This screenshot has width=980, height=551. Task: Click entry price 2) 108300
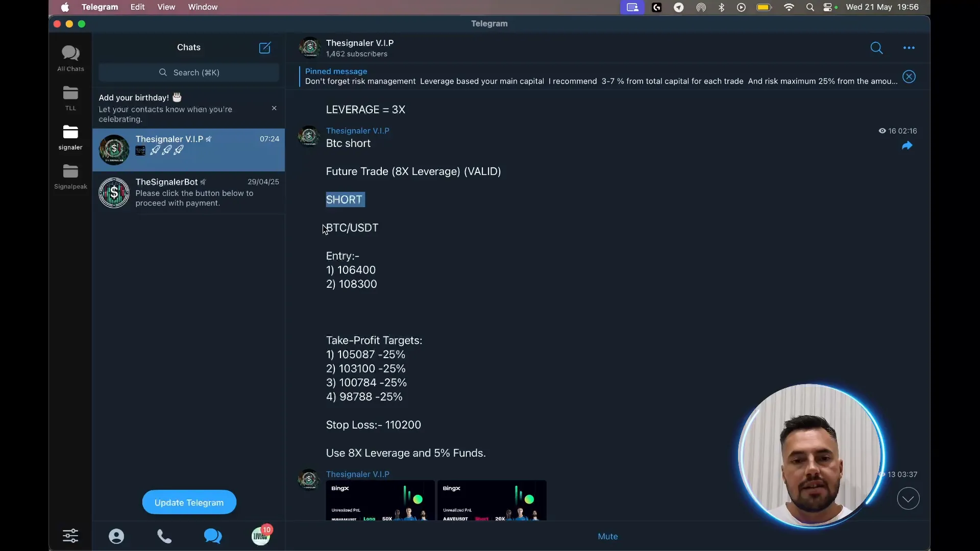(352, 284)
